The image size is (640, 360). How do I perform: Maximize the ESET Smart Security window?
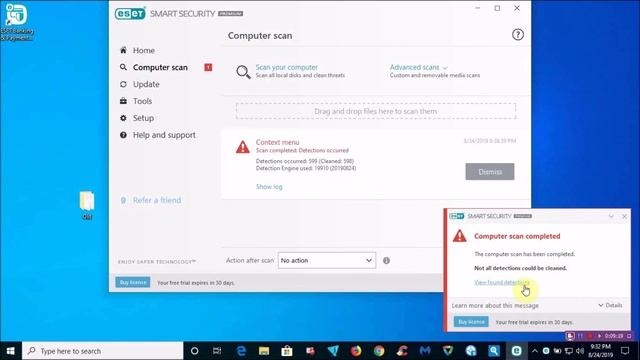[497, 8]
